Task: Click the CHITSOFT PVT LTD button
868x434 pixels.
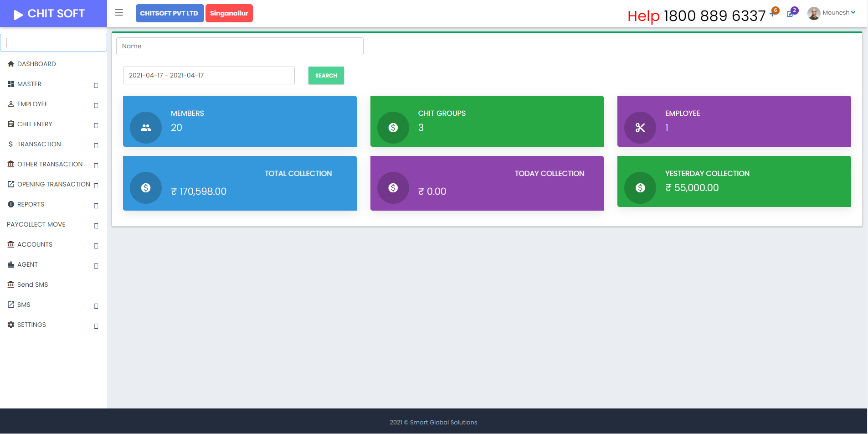Action: pos(169,13)
